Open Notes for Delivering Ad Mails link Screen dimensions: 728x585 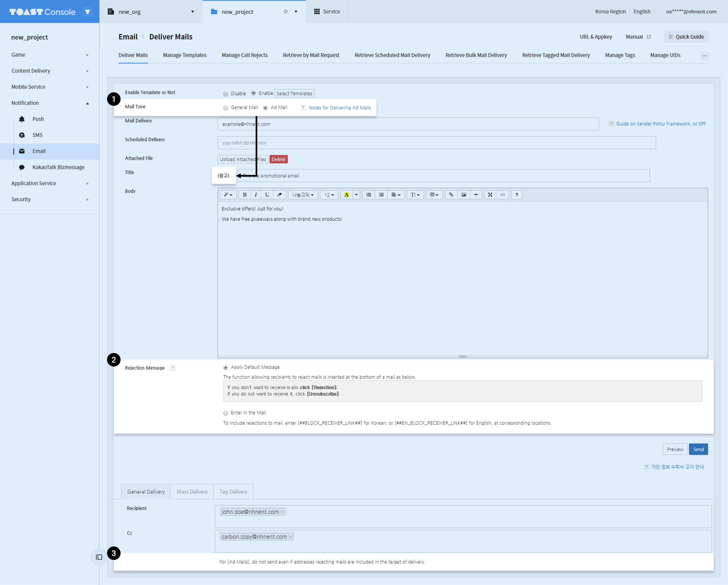pyautogui.click(x=339, y=107)
